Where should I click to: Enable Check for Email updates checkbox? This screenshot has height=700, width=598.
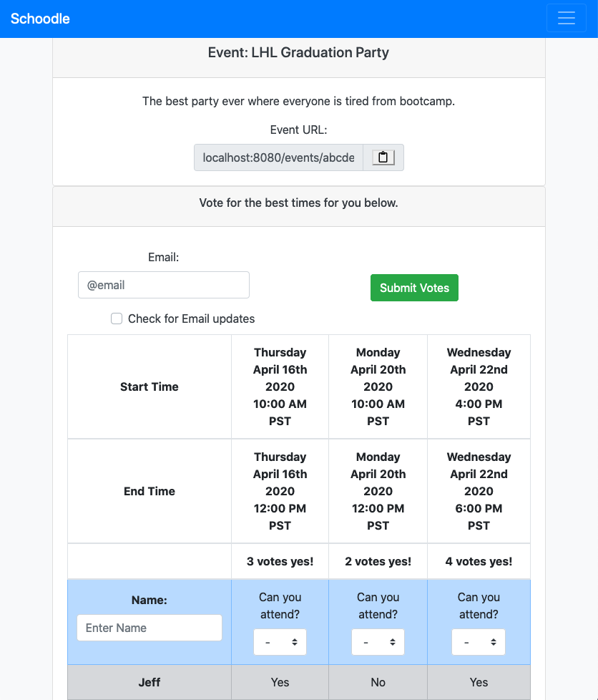117,319
